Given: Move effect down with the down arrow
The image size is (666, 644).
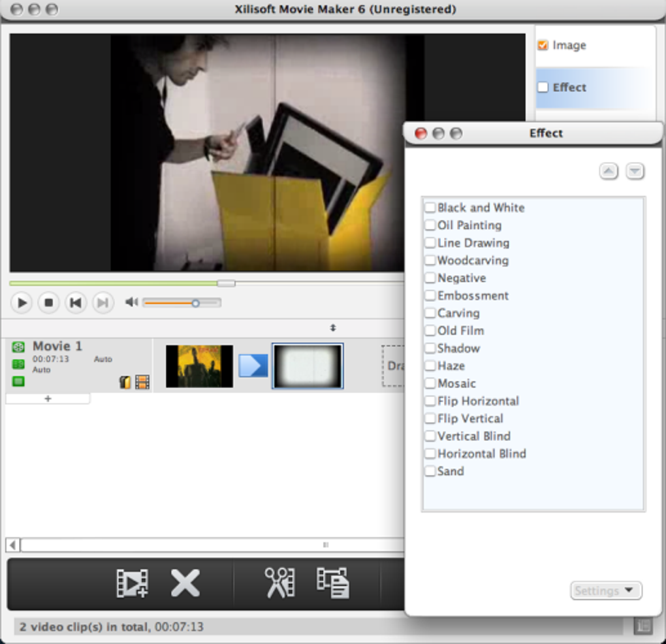Looking at the screenshot, I should 635,172.
